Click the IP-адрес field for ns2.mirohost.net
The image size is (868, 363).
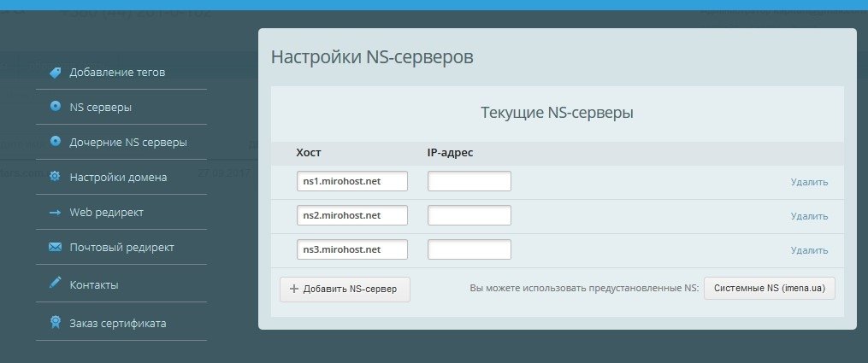point(469,215)
